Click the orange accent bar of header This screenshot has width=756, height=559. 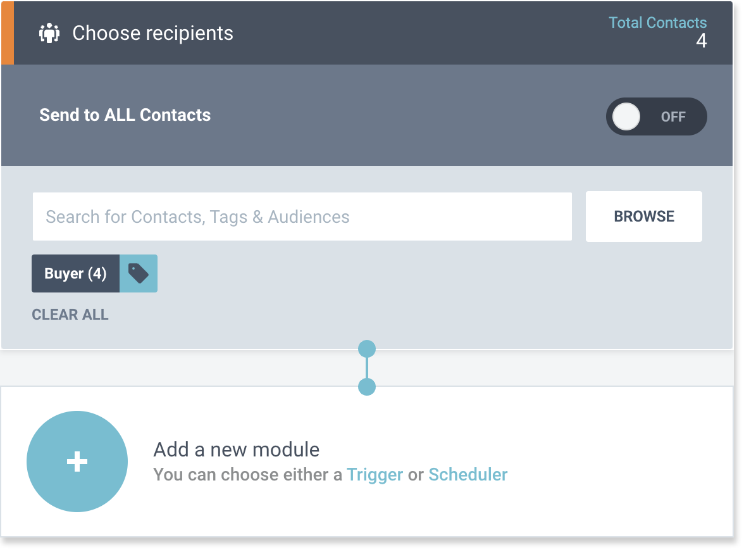click(x=8, y=33)
